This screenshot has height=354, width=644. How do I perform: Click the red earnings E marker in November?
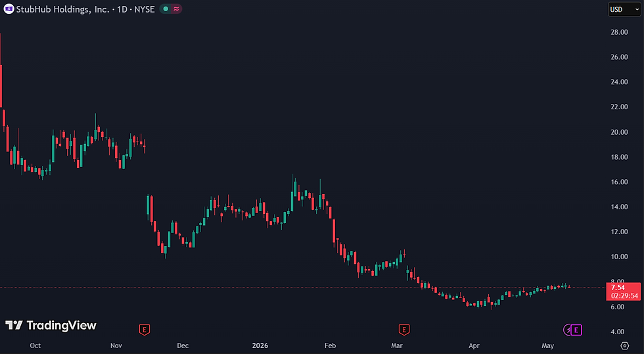click(144, 330)
